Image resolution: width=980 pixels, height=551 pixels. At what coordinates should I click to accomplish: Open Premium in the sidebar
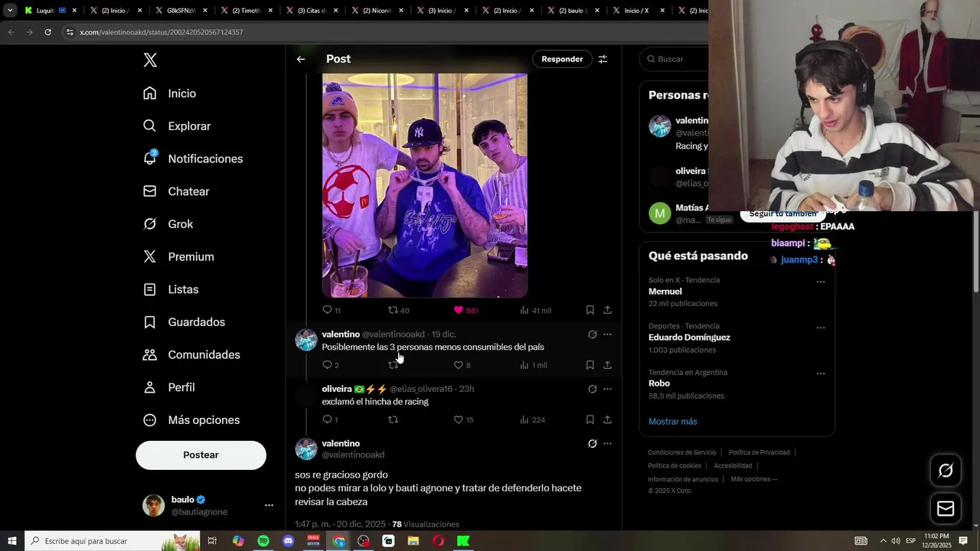point(178,257)
